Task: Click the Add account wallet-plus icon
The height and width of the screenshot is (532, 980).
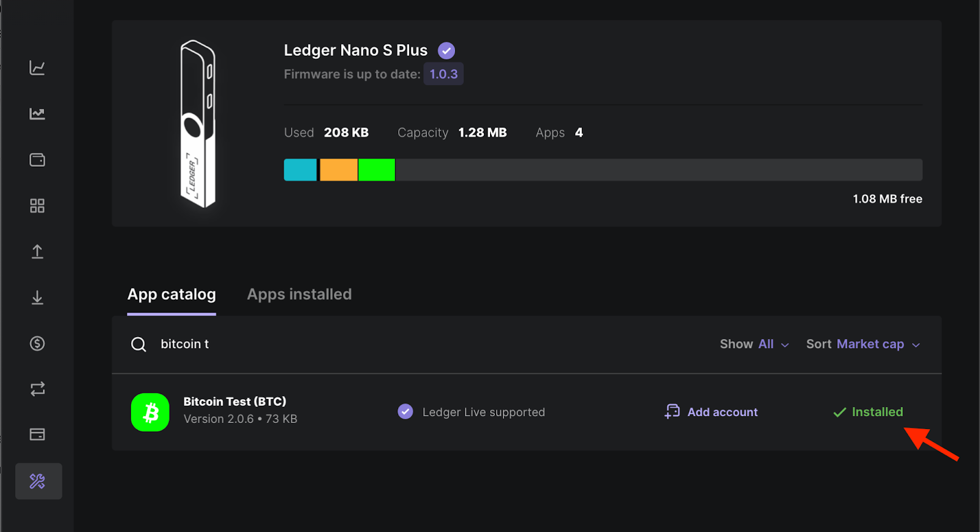Action: (x=673, y=411)
